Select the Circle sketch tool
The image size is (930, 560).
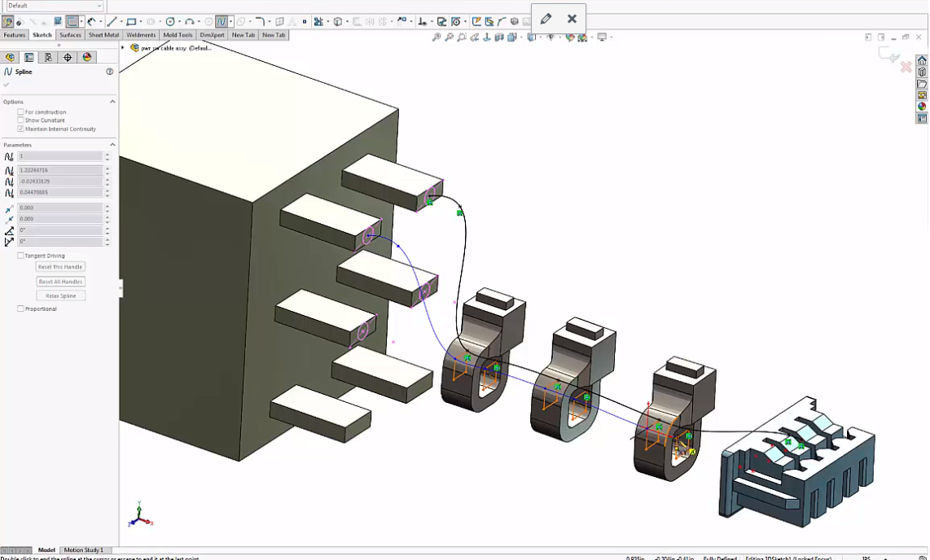(x=171, y=21)
